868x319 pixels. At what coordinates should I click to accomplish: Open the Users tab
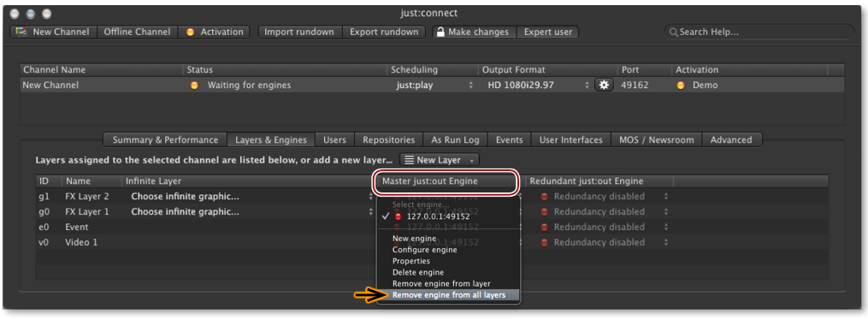pos(334,139)
